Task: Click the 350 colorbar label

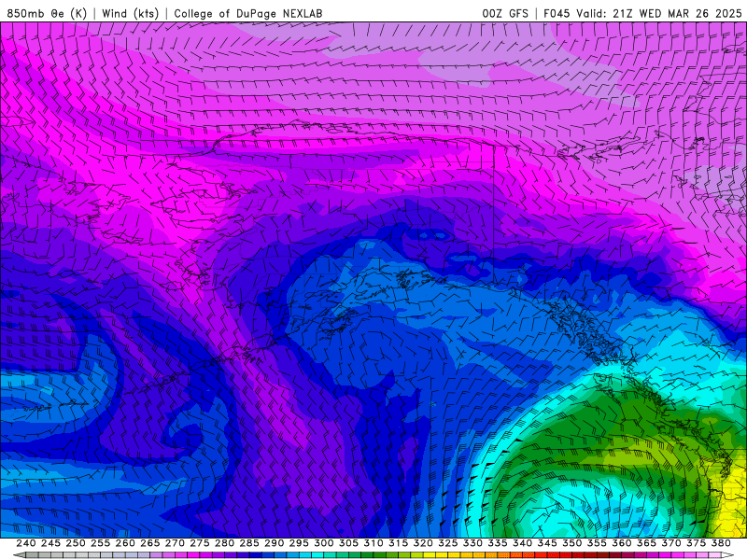Action: (x=572, y=543)
